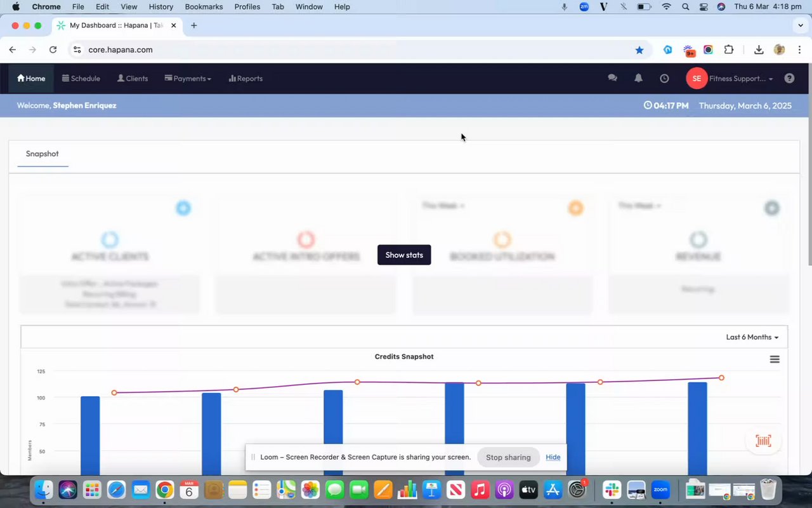Go back in browser history
Screen dimensions: 812x508
(12, 50)
